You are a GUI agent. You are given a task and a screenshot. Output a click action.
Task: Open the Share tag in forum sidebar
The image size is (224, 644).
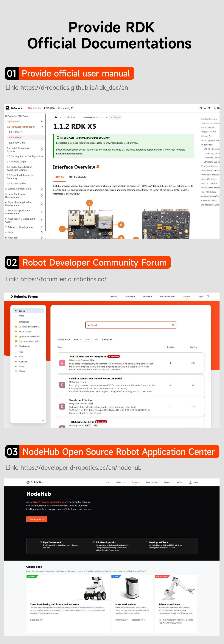click(21, 366)
